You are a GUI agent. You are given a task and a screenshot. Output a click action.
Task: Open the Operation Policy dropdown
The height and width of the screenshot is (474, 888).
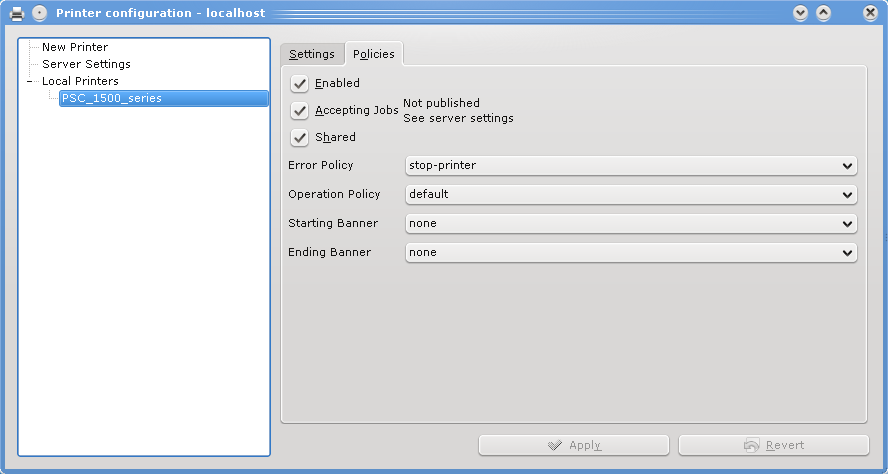(631, 194)
